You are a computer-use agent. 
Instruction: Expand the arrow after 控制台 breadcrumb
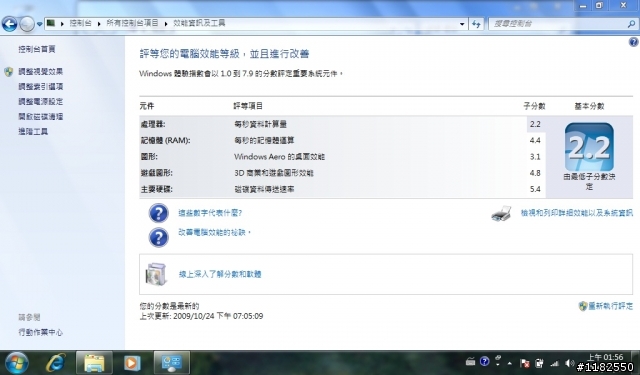(99, 24)
